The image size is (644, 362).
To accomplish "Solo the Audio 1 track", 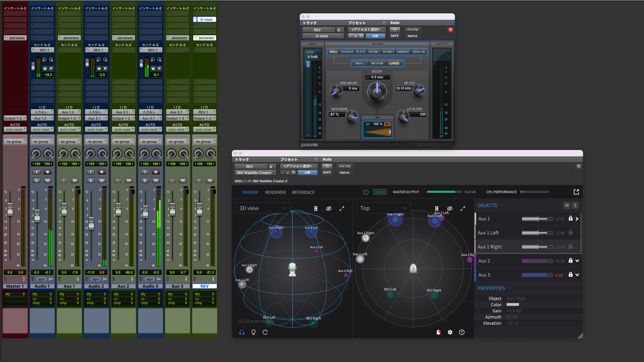I will 36,180.
